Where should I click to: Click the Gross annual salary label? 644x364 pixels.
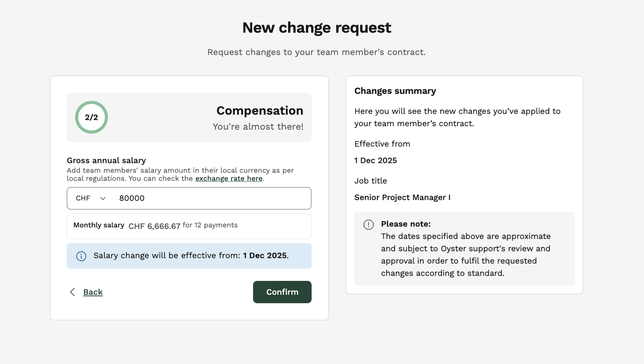106,160
